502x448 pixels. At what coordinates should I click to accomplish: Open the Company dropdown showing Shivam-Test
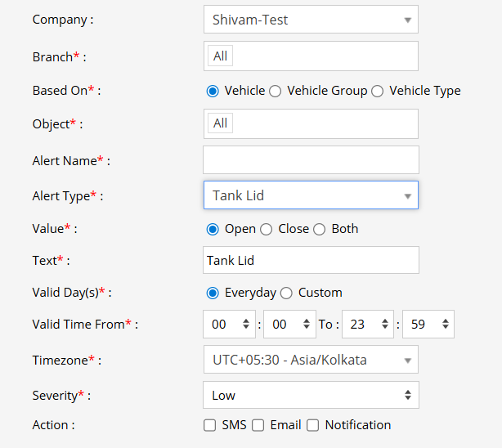coord(310,20)
